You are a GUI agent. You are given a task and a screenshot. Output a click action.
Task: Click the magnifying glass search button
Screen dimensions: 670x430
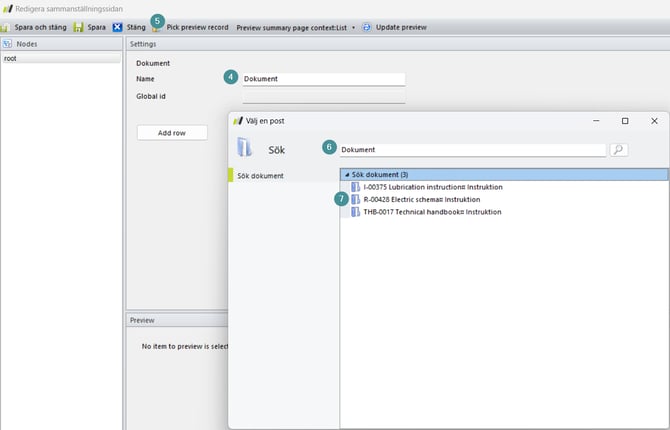(x=619, y=150)
